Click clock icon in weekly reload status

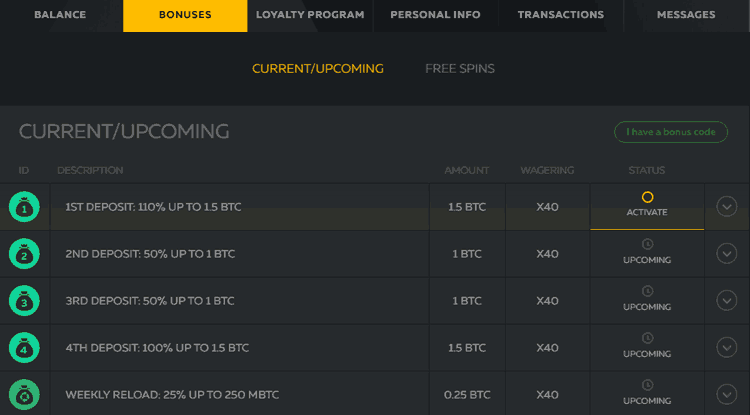(647, 385)
